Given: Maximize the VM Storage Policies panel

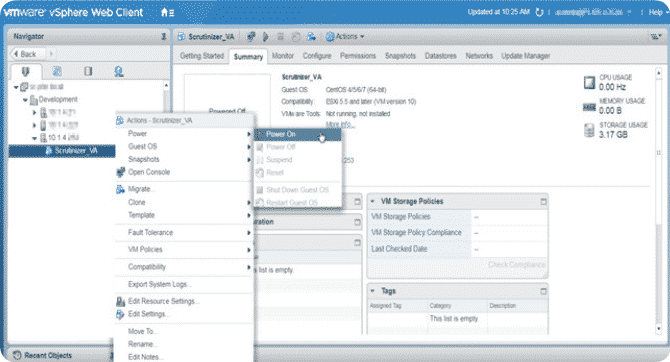Looking at the screenshot, I should 543,201.
